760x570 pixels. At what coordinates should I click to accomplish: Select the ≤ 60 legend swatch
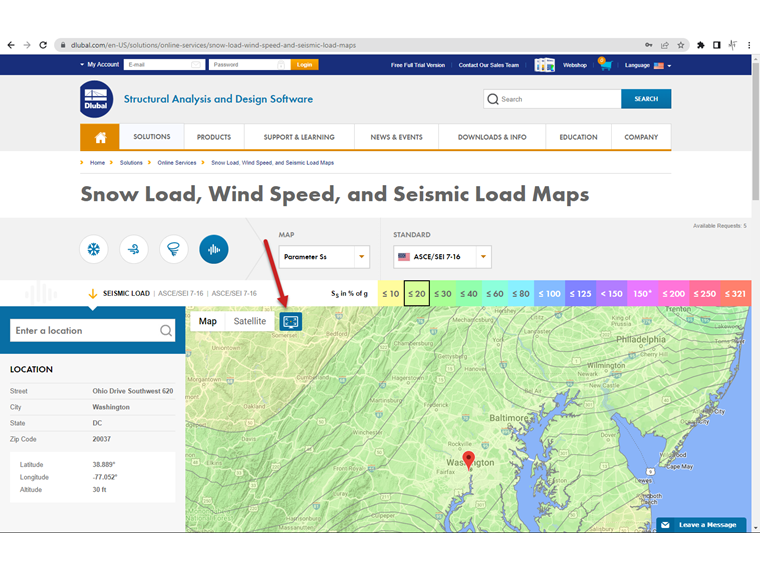495,293
